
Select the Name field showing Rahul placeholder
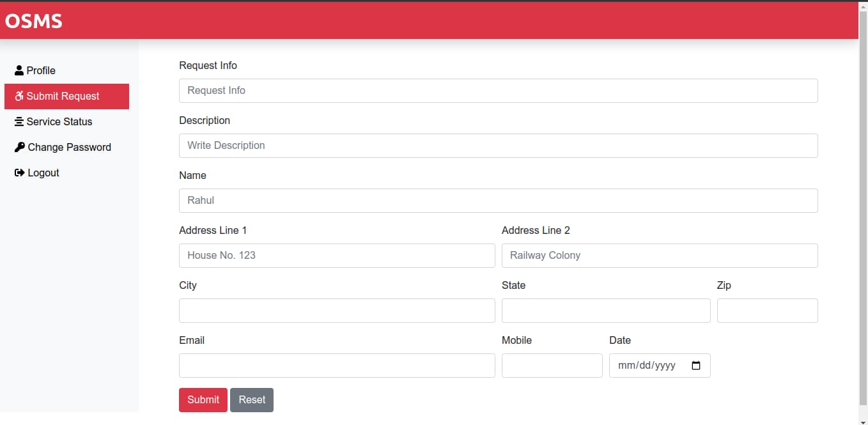(498, 200)
